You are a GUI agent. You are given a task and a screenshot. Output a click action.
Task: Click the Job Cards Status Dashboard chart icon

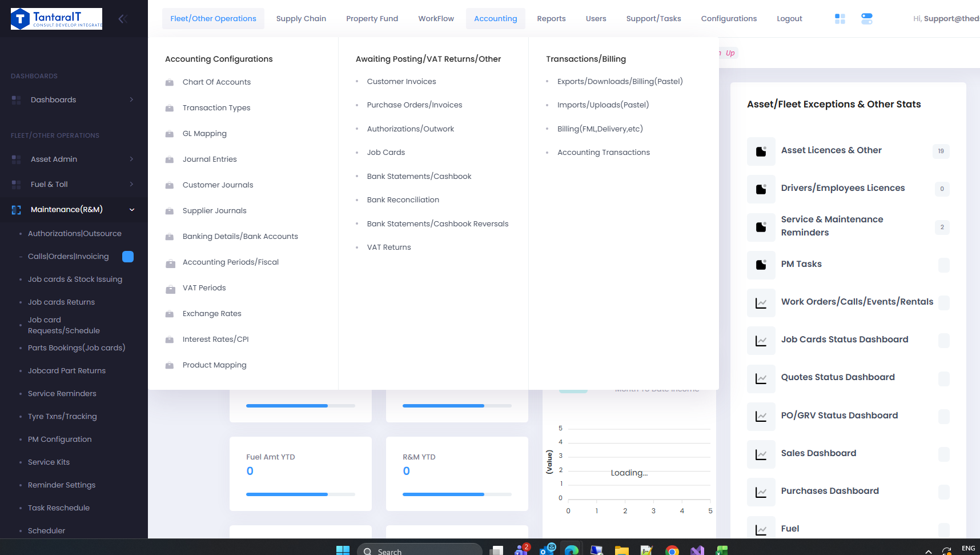point(761,341)
